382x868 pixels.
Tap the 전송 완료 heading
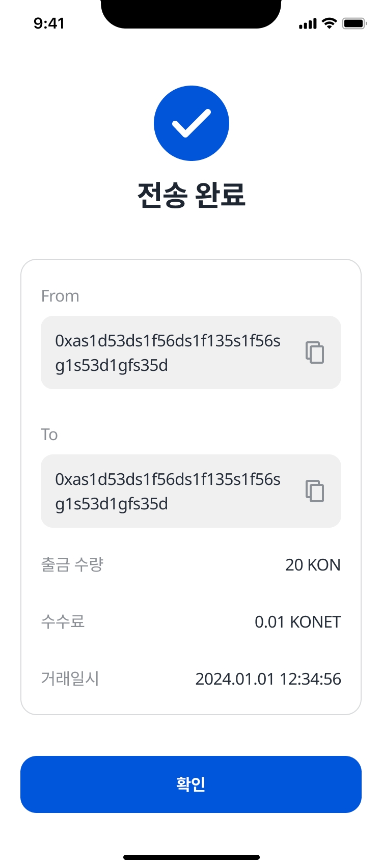(192, 195)
